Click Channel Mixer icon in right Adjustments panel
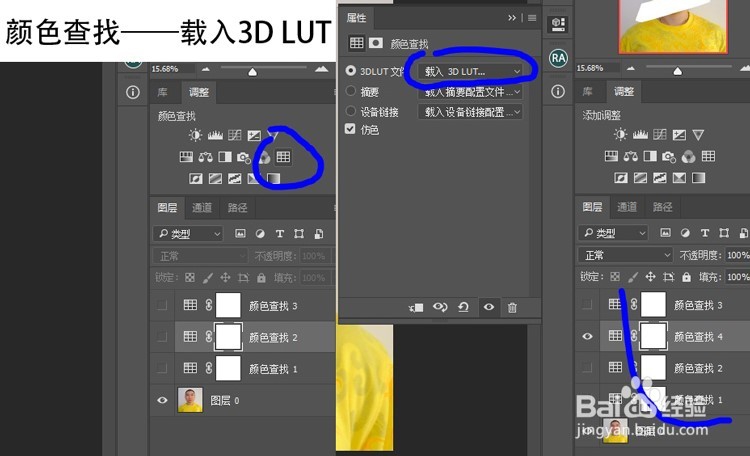The width and height of the screenshot is (750, 456). 688,156
